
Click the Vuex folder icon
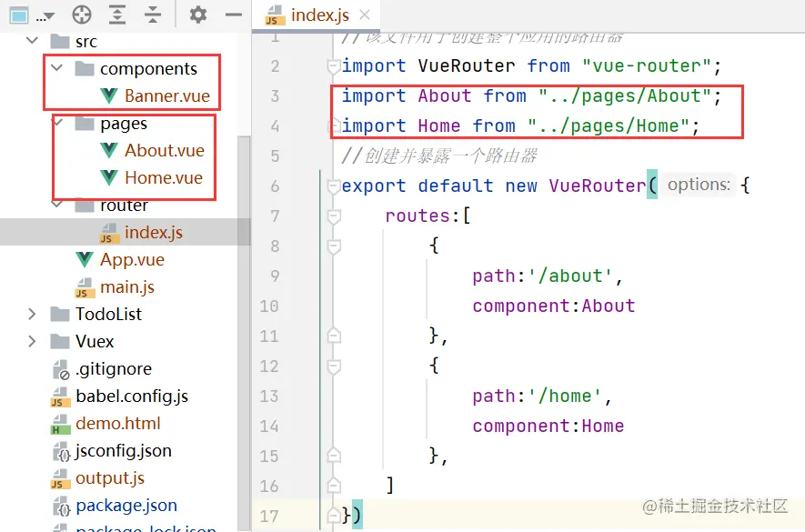pyautogui.click(x=60, y=341)
